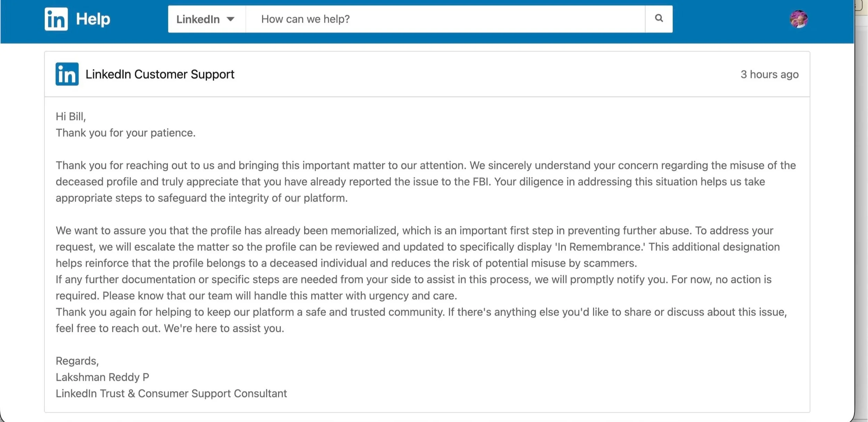Click the LinkedIn Customer Support sender name

[x=160, y=74]
